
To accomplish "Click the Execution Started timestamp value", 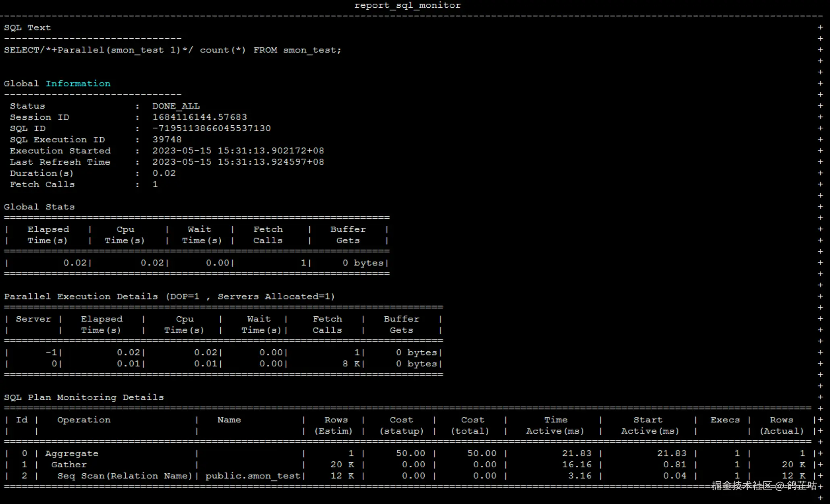I will click(x=238, y=151).
